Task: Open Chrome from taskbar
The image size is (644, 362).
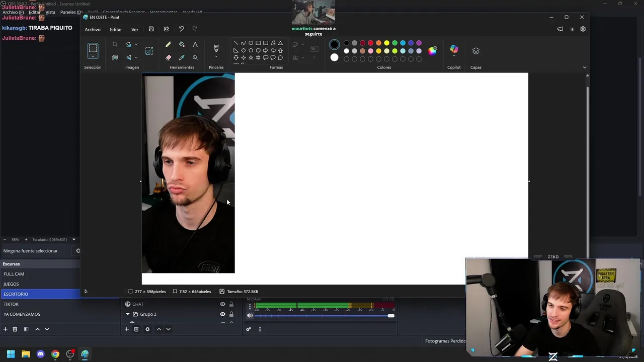Action: 55,354
